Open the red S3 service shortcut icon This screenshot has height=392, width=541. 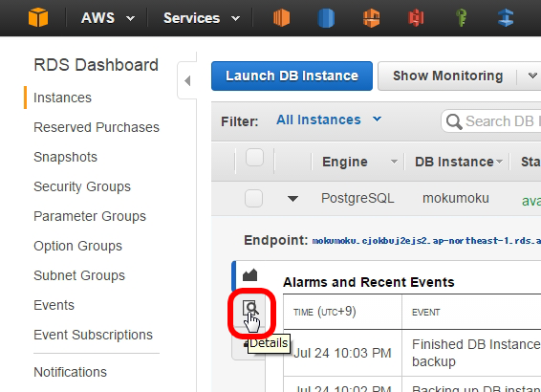click(x=416, y=17)
